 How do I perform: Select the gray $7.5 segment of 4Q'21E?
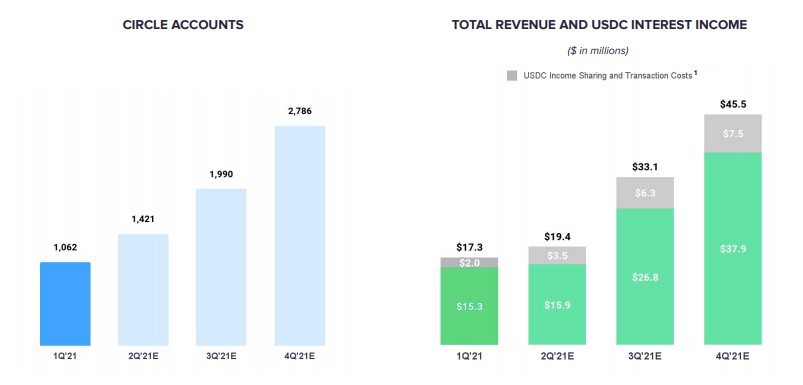coord(733,134)
